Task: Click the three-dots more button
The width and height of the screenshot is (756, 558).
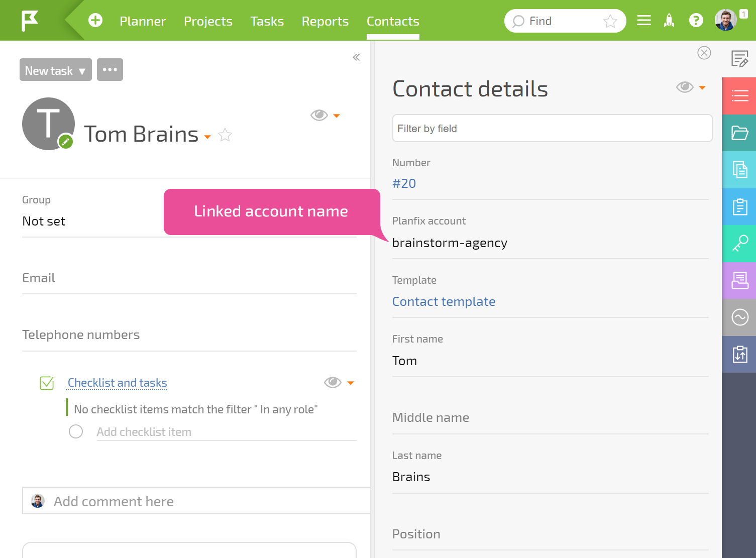Action: (110, 70)
